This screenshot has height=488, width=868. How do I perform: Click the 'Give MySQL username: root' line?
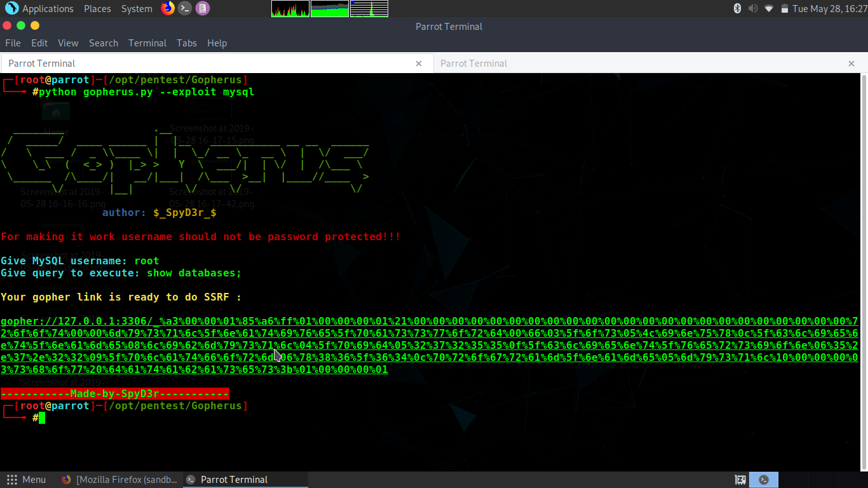80,261
